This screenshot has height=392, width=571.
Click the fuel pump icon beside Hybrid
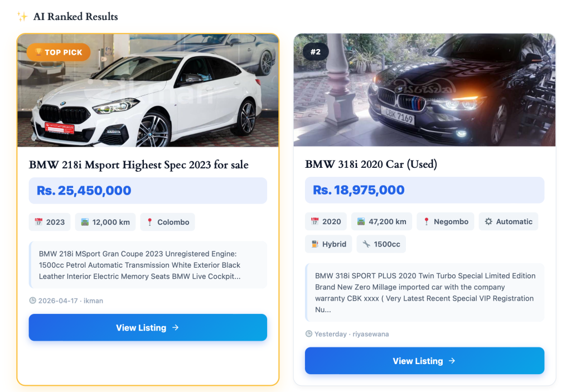click(314, 244)
